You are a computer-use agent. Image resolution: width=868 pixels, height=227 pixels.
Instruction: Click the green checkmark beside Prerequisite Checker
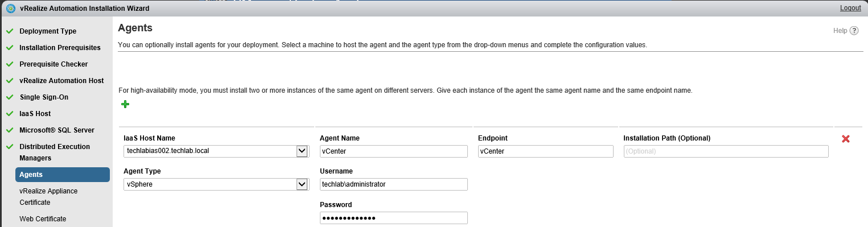[10, 64]
